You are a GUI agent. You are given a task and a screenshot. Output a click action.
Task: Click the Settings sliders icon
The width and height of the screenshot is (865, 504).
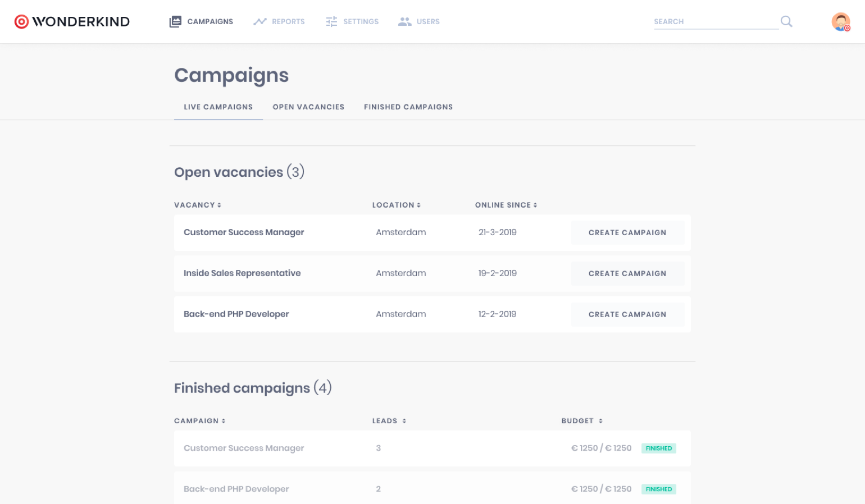coord(331,21)
